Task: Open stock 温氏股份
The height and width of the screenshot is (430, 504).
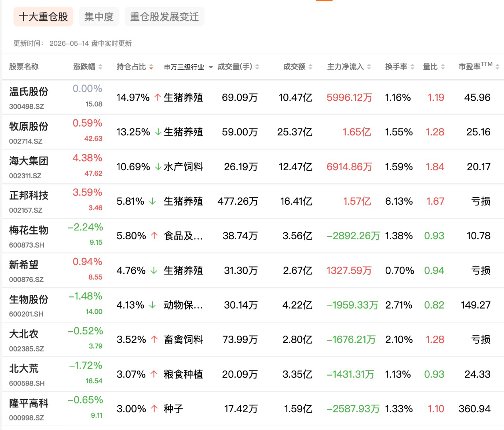Action: (x=29, y=92)
